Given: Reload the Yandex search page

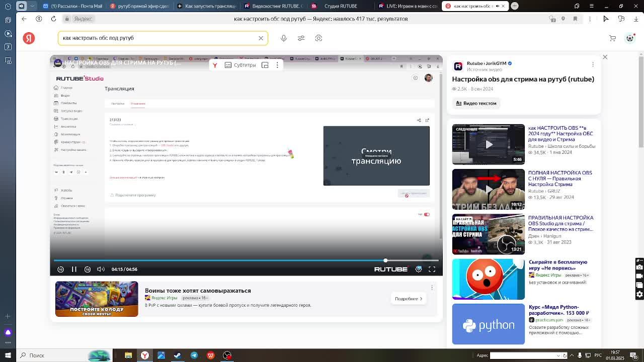Looking at the screenshot, I should tap(53, 19).
